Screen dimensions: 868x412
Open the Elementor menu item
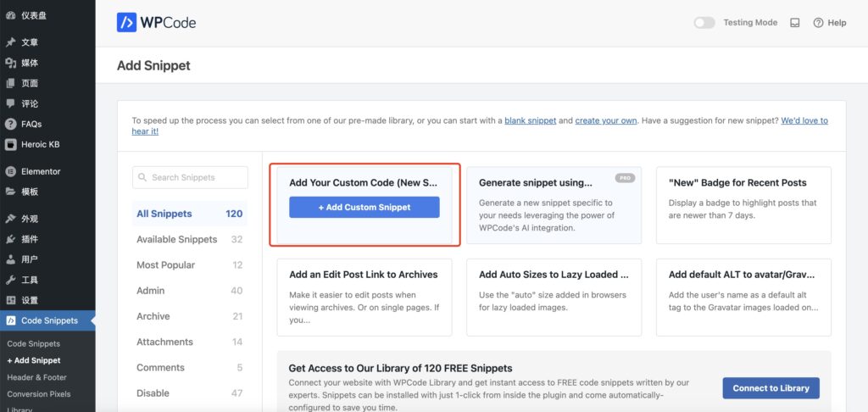[41, 171]
